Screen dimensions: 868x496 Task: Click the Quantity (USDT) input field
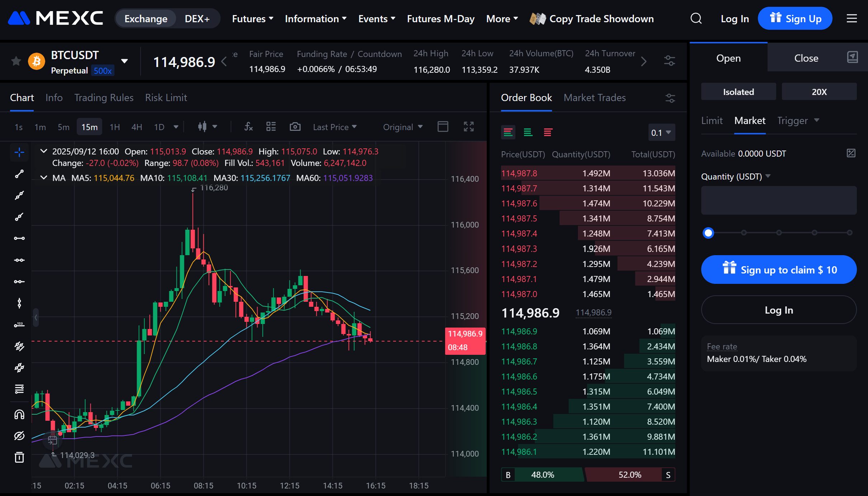coord(778,200)
